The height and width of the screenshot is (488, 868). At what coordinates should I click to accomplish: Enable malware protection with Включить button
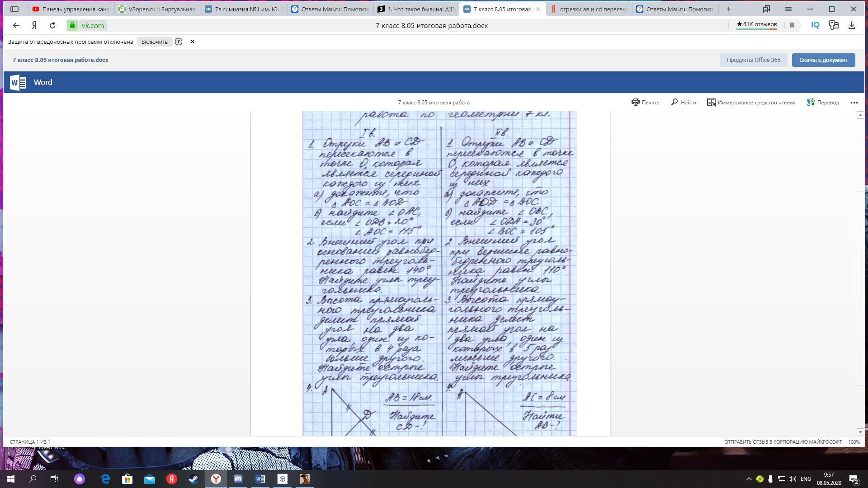(154, 42)
